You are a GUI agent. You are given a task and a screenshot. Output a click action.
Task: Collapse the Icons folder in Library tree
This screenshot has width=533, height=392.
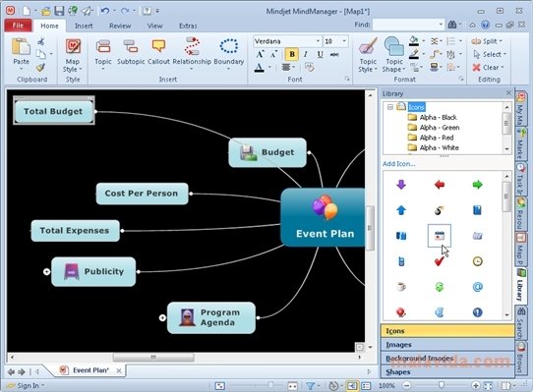click(x=390, y=107)
